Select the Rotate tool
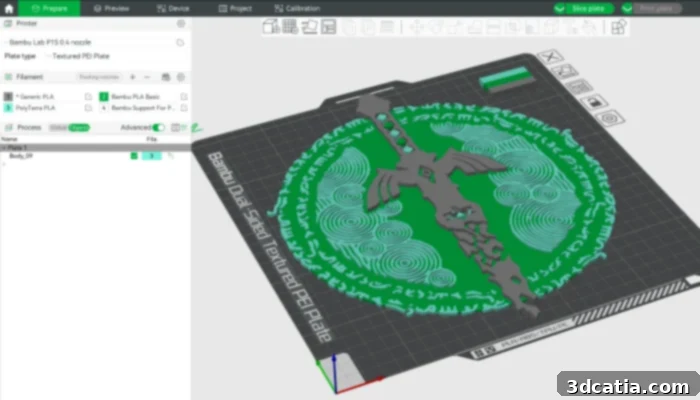700x400 pixels. click(436, 27)
